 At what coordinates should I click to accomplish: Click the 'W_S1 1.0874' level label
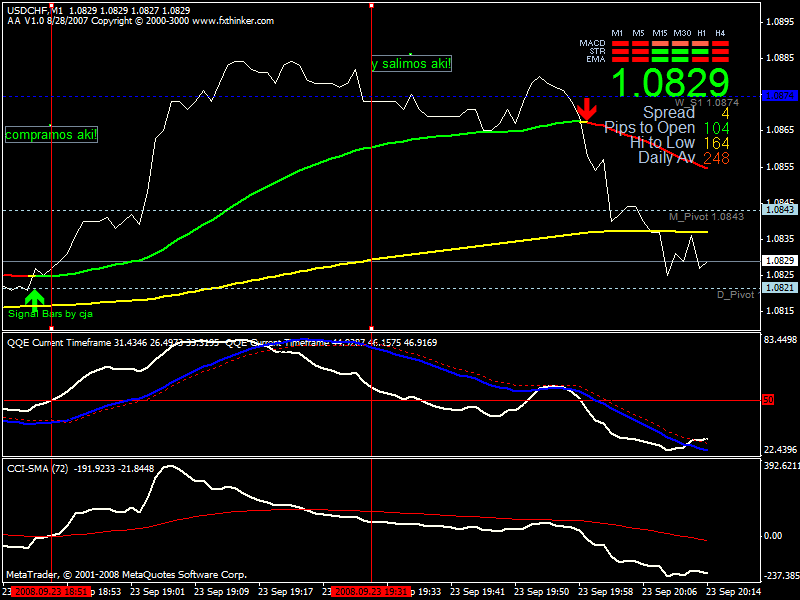[x=707, y=103]
